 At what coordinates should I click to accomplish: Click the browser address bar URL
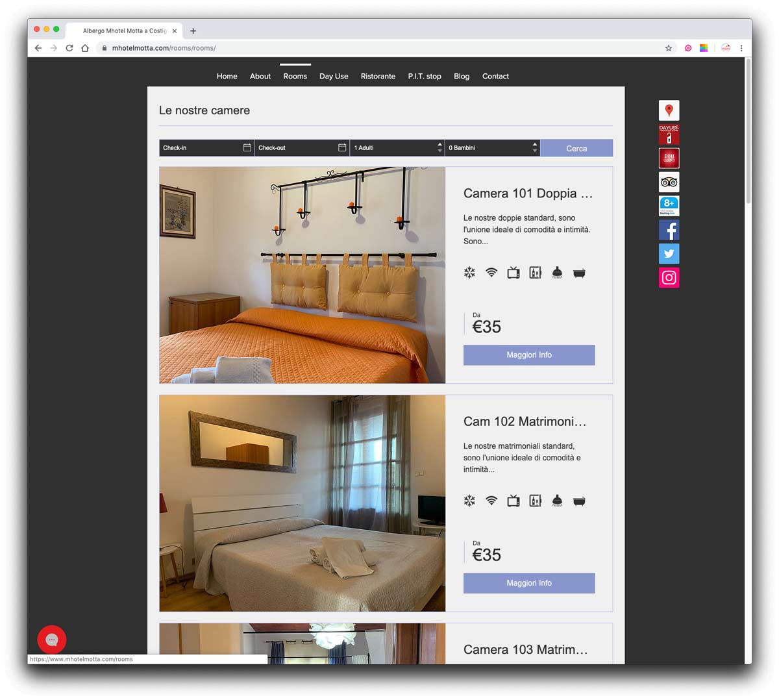[164, 48]
